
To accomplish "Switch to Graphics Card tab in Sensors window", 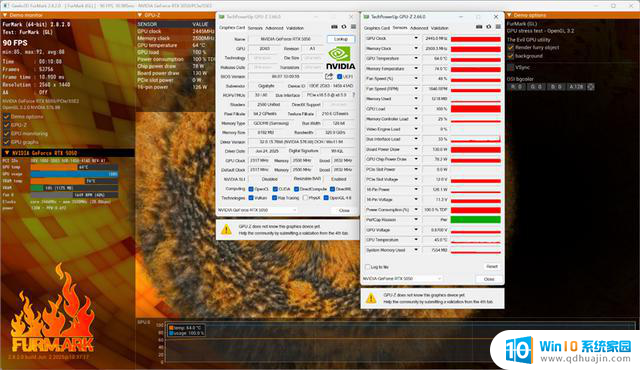I will pos(377,28).
